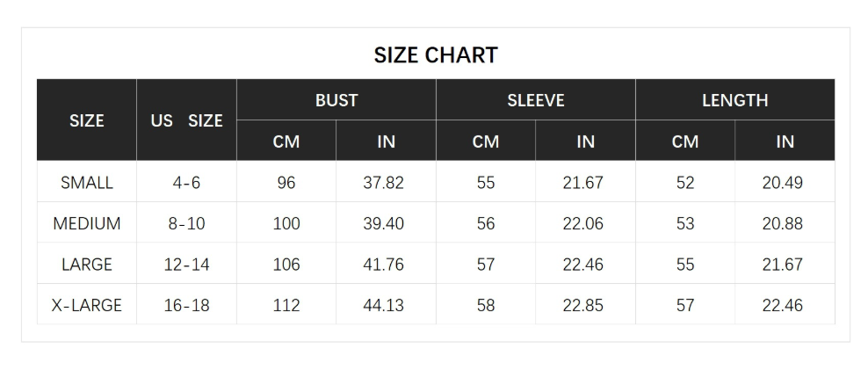Click the X-LARGE size row label
The height and width of the screenshot is (370, 868).
click(86, 305)
